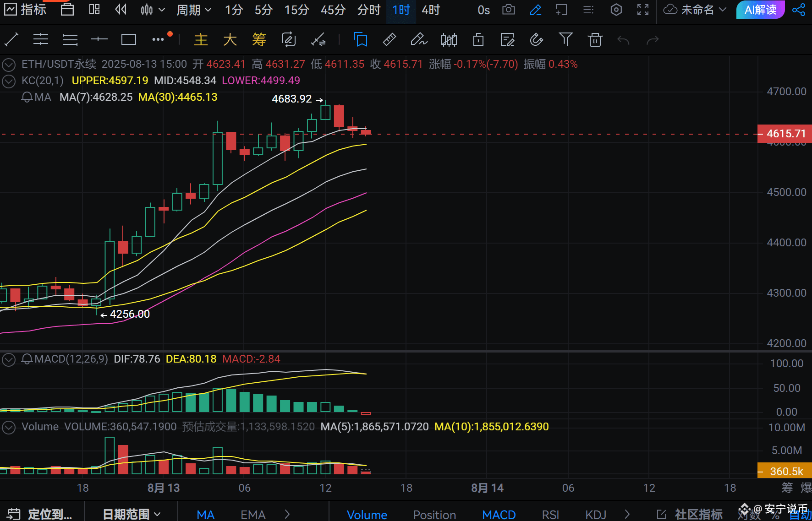Click the filter funnel icon
Screen dimensions: 812x521
tap(566, 40)
